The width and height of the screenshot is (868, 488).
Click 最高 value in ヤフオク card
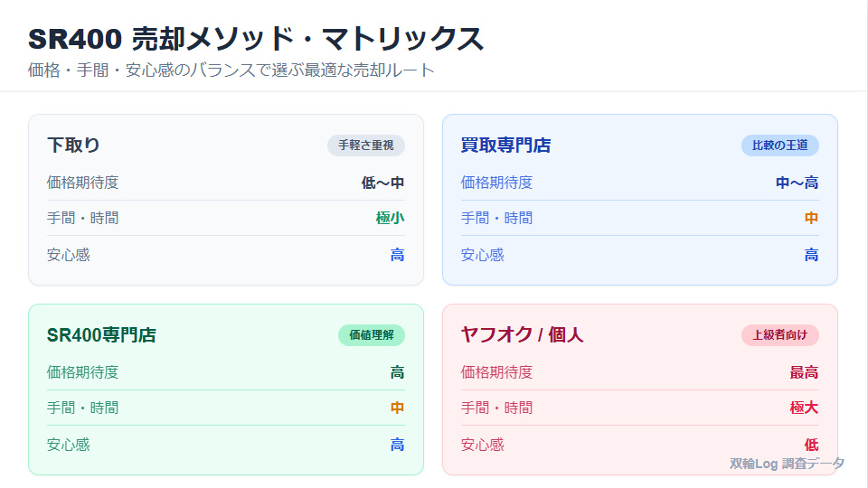(804, 372)
